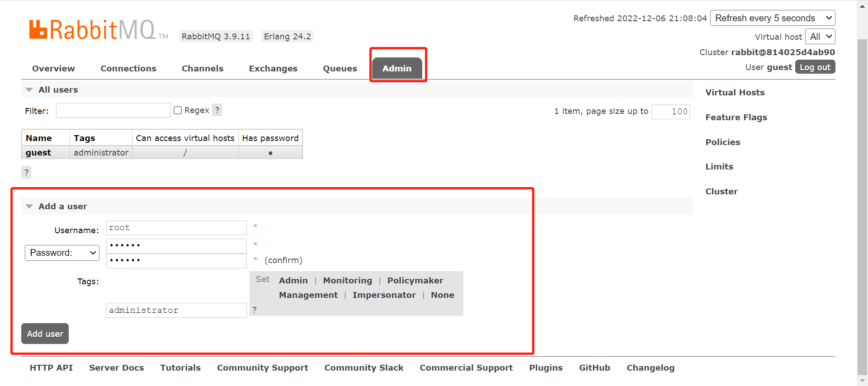Open the Password type dropdown

coord(62,253)
